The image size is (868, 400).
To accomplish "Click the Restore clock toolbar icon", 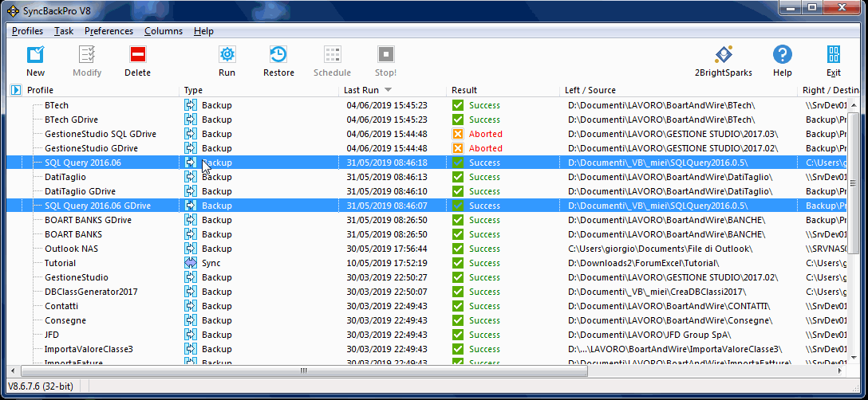I will pos(278,54).
